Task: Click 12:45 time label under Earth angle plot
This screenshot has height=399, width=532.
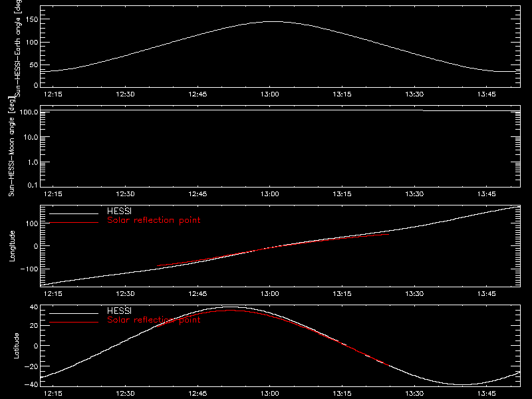Action: [198, 94]
